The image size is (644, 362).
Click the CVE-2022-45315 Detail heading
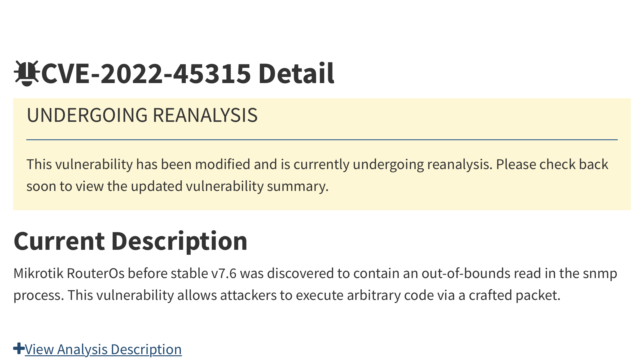(x=188, y=73)
